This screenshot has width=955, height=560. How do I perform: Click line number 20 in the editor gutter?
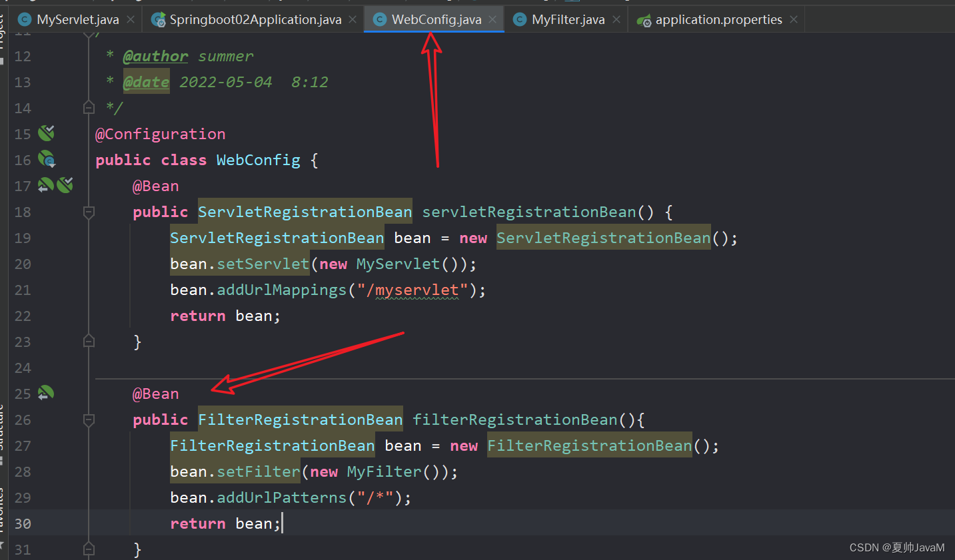click(22, 264)
